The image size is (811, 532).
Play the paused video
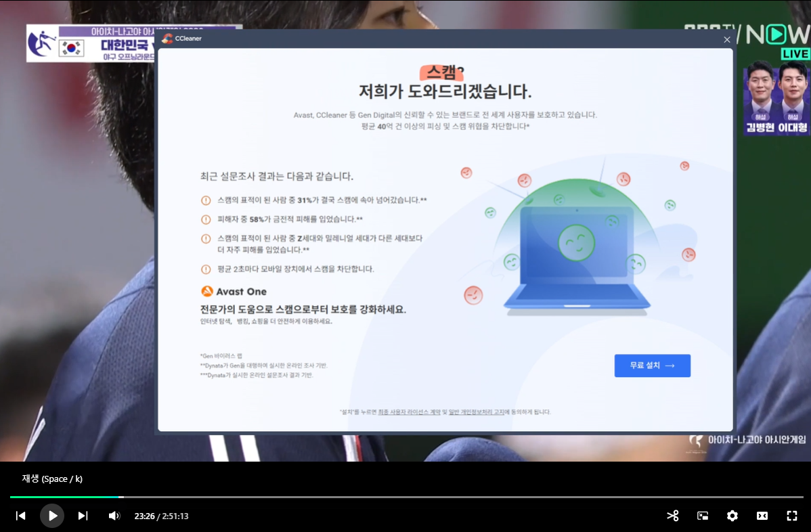pos(52,516)
